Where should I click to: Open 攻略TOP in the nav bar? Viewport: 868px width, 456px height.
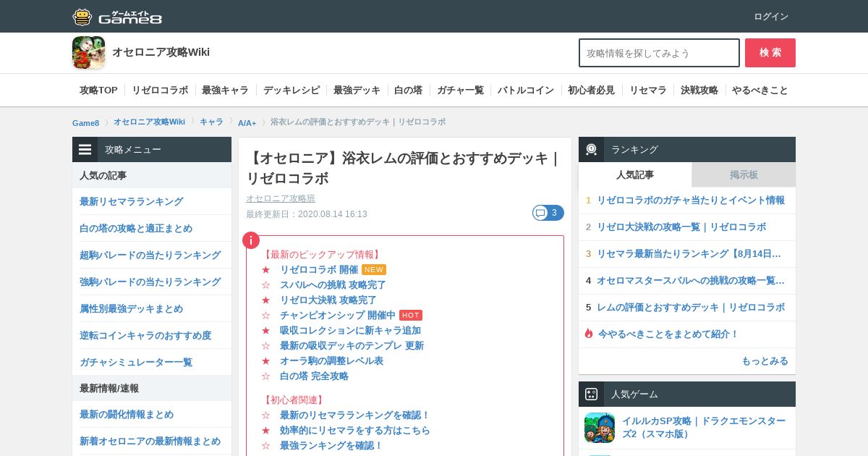[x=98, y=90]
